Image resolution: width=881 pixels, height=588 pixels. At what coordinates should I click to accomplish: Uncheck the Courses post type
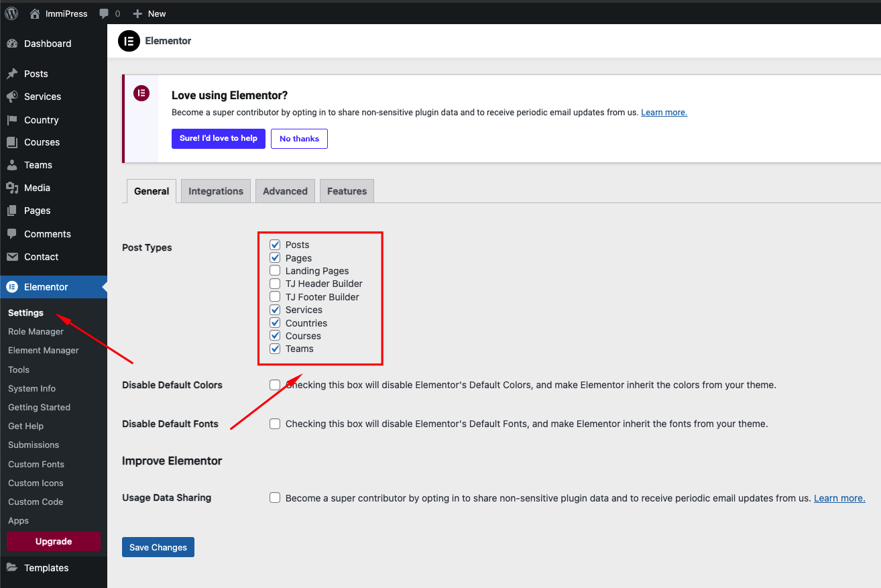(x=275, y=335)
